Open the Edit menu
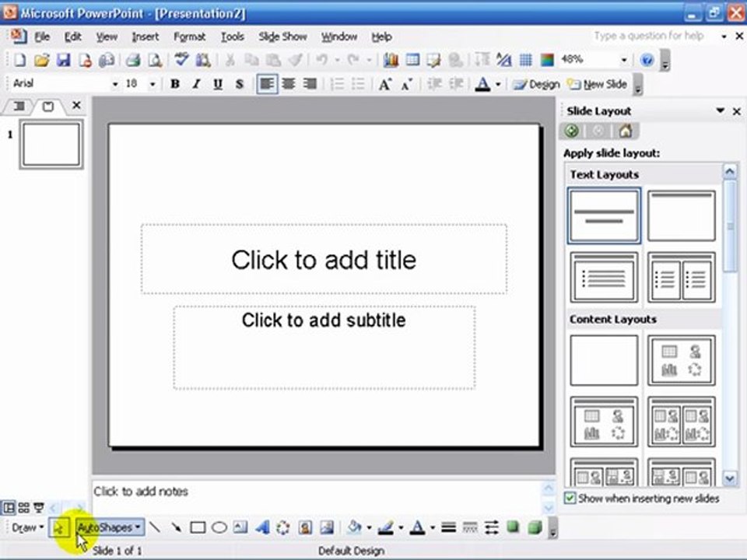747x560 pixels. 72,37
